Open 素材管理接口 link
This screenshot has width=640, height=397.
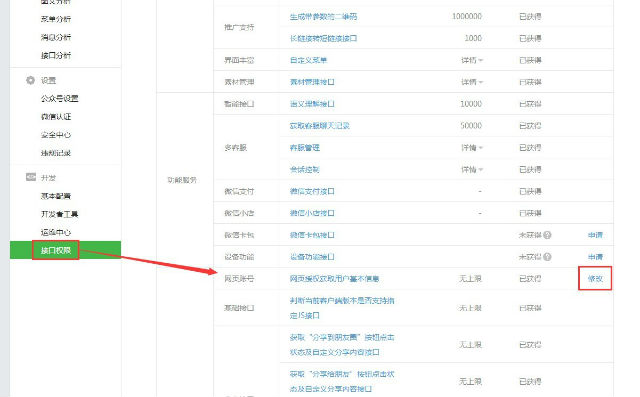coord(312,82)
